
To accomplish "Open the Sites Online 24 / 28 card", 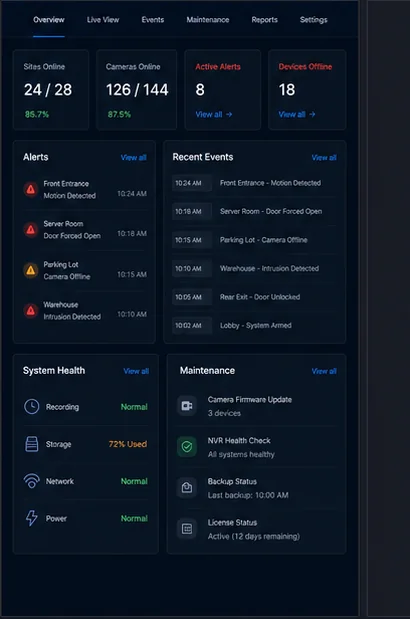I will [51, 90].
